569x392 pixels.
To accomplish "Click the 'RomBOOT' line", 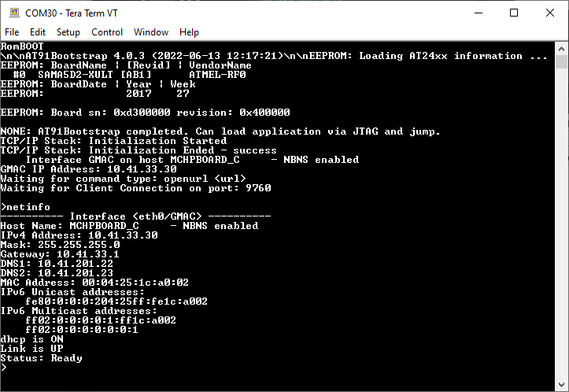I will [x=22, y=46].
